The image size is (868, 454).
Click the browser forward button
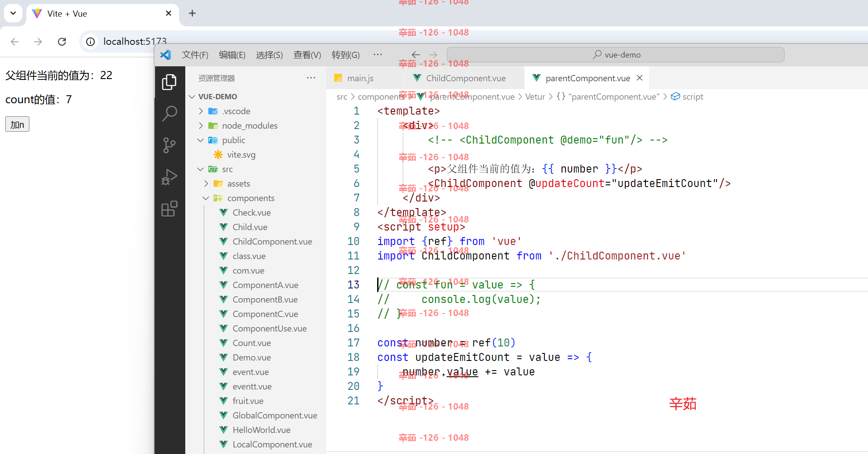click(x=38, y=41)
